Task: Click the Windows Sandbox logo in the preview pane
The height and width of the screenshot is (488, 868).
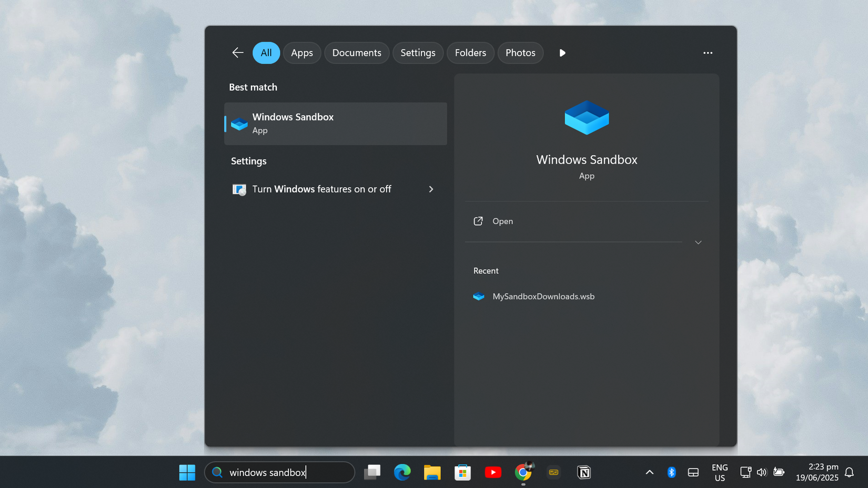Action: (587, 118)
